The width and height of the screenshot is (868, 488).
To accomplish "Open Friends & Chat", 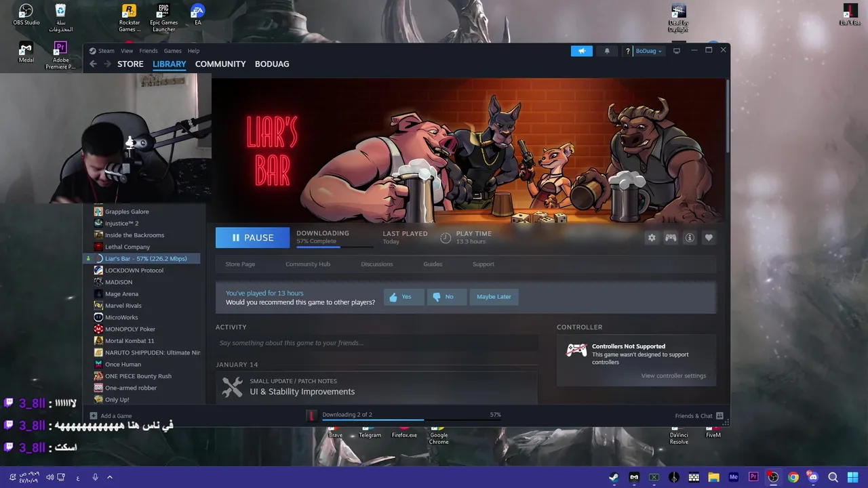I will coord(699,415).
